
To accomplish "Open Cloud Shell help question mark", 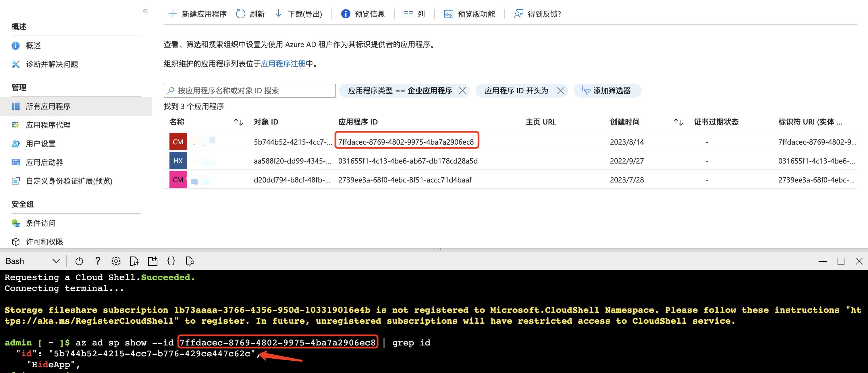I will [x=98, y=261].
